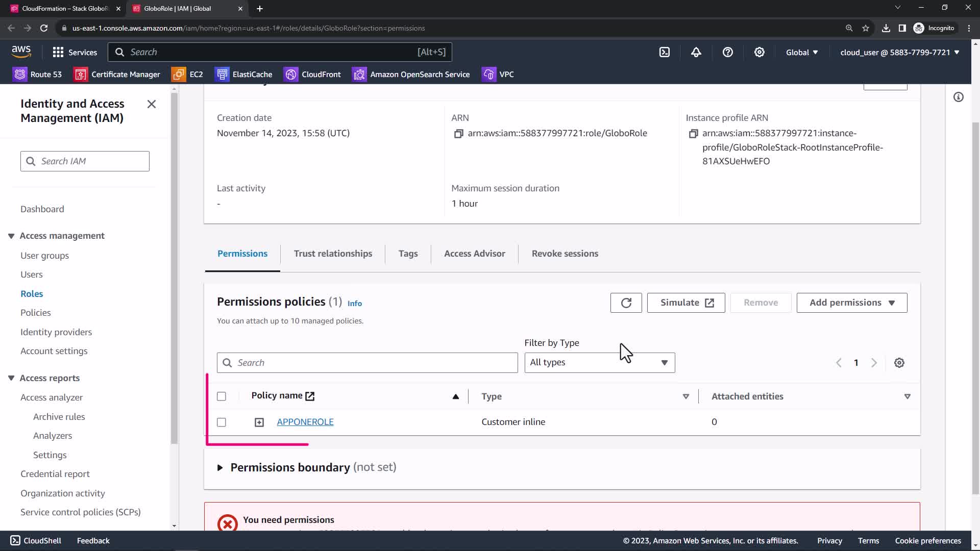Toggle the select-all policies checkbox
Viewport: 980px width, 551px height.
point(221,396)
